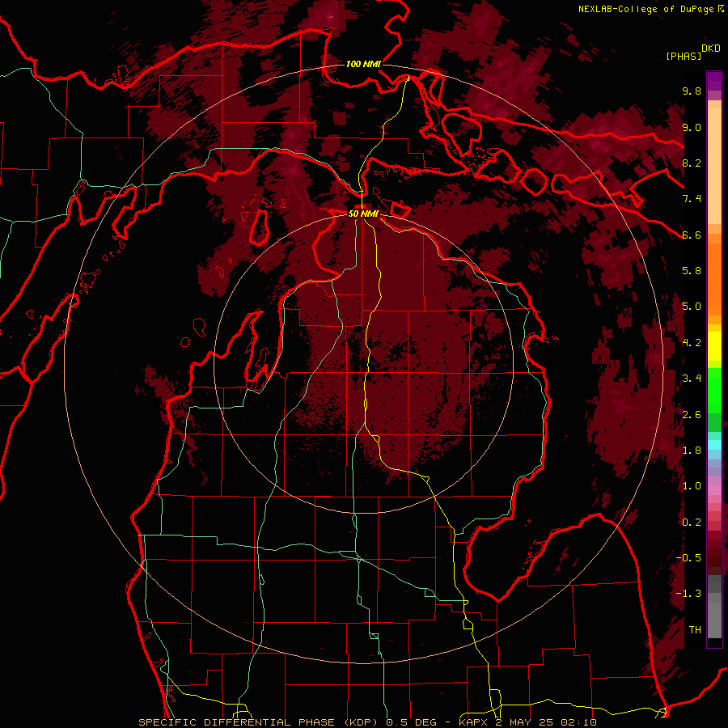Click the "50 NMI" range ring label
Viewport: 728px width, 728px height.
click(x=363, y=214)
